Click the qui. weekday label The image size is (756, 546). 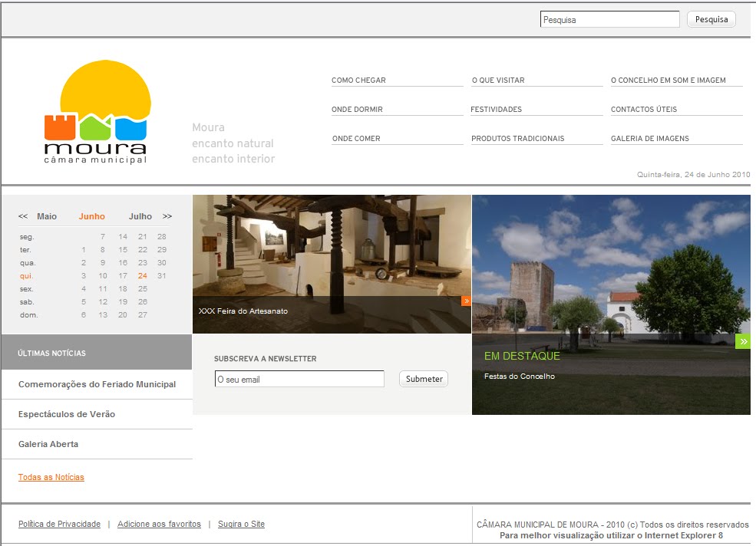27,276
